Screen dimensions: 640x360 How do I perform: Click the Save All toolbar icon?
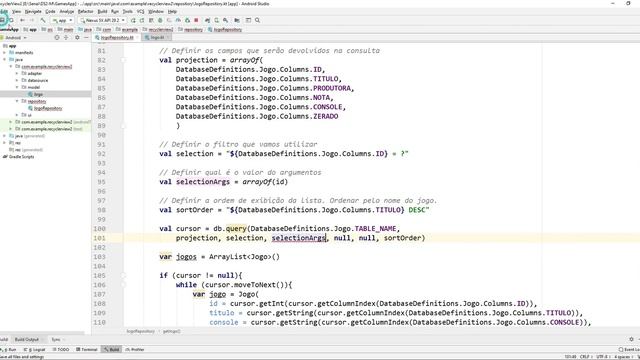coord(2,20)
